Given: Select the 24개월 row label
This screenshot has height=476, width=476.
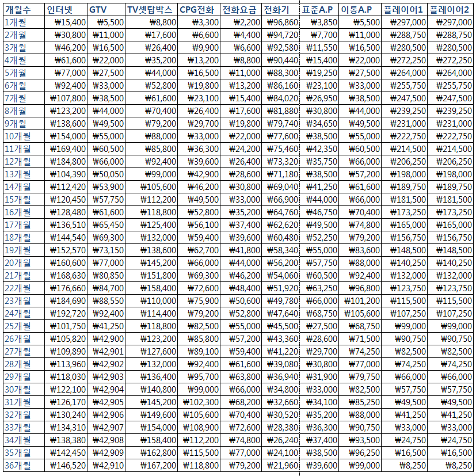Looking at the screenshot, I should [x=24, y=314].
